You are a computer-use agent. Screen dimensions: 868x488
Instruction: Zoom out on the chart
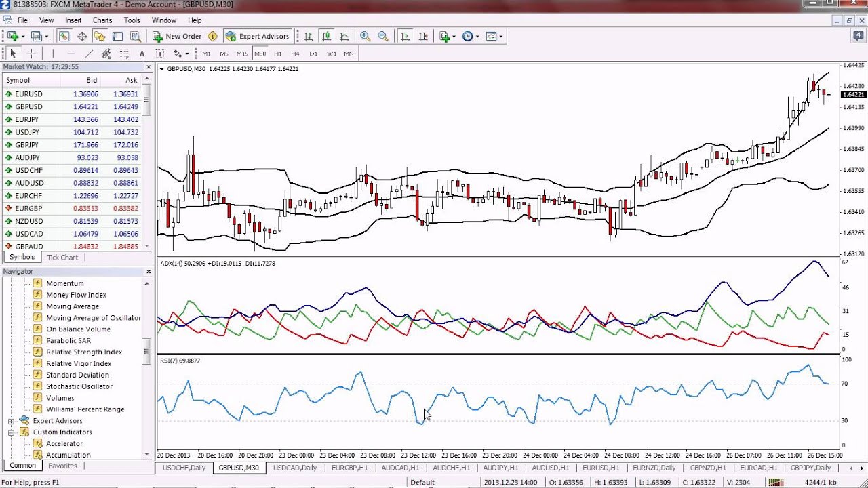383,37
